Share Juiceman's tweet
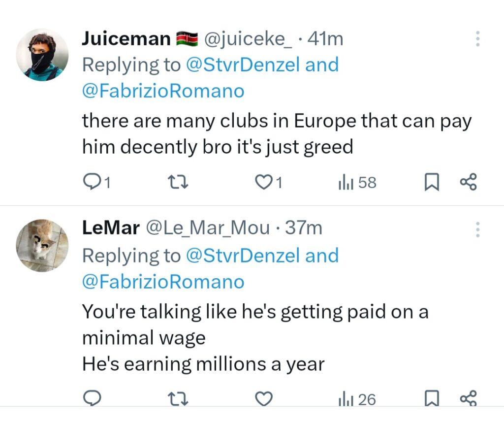The height and width of the screenshot is (422, 504). (468, 183)
